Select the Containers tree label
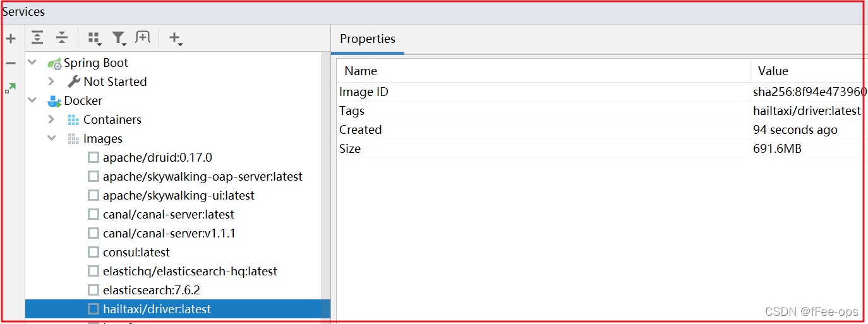The image size is (868, 324). click(x=112, y=119)
